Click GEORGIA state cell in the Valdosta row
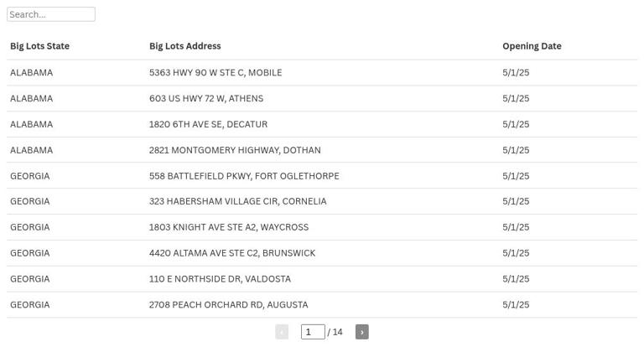Image resolution: width=644 pixels, height=352 pixels. click(x=30, y=279)
